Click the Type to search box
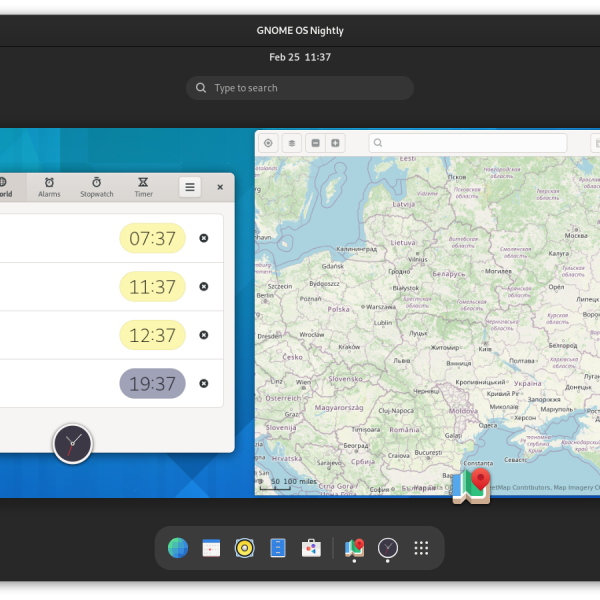 (x=300, y=88)
